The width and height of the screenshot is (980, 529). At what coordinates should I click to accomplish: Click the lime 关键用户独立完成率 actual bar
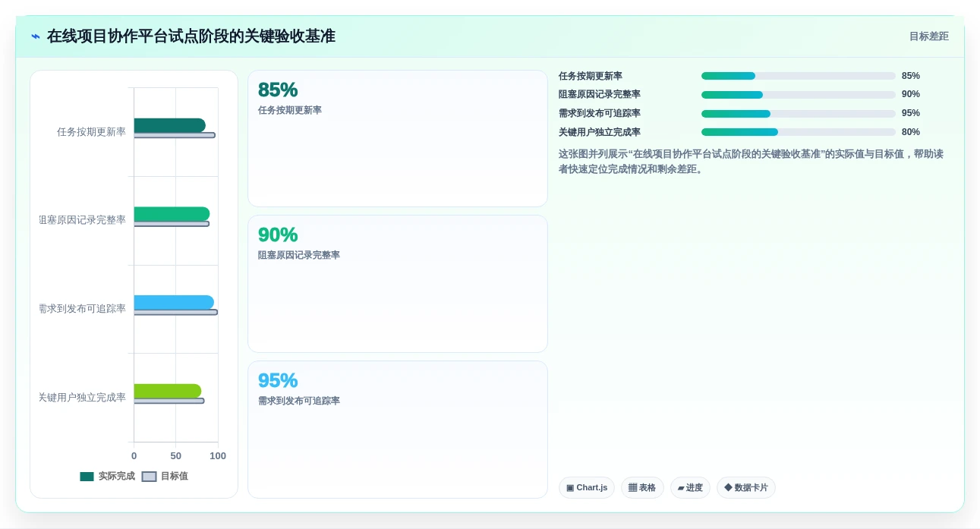(x=168, y=391)
